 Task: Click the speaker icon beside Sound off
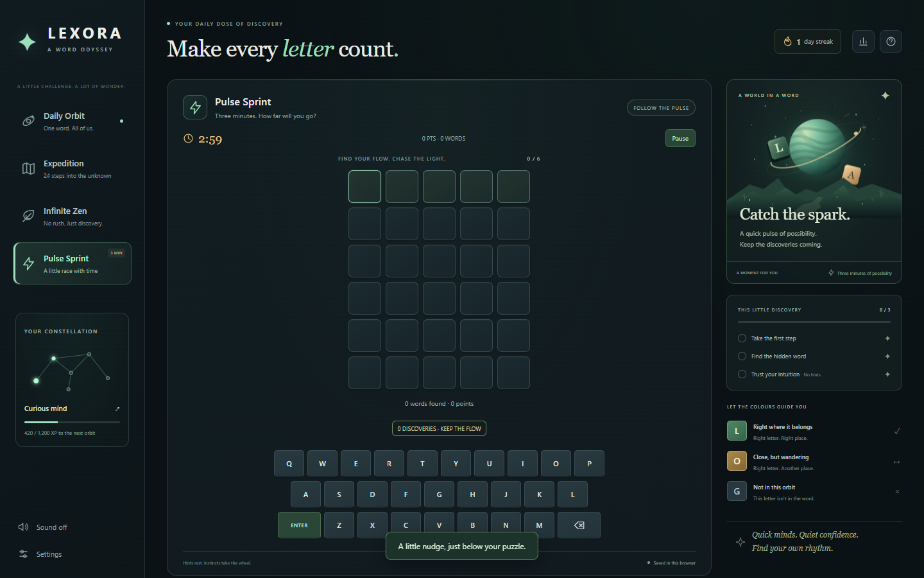(x=24, y=527)
